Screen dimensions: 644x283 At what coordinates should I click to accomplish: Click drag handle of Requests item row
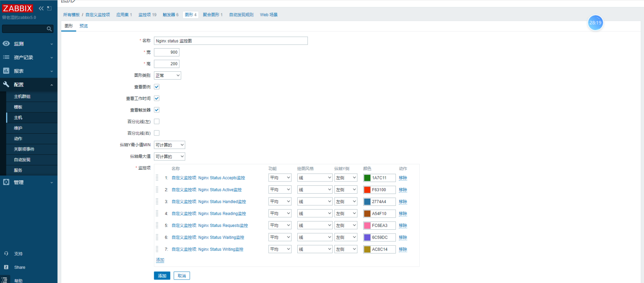point(157,225)
